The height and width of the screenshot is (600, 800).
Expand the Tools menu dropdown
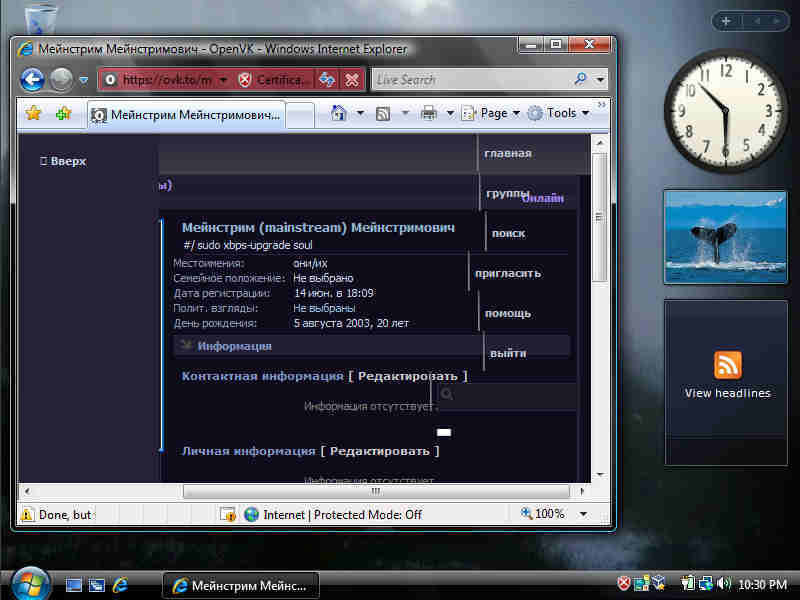click(x=558, y=113)
